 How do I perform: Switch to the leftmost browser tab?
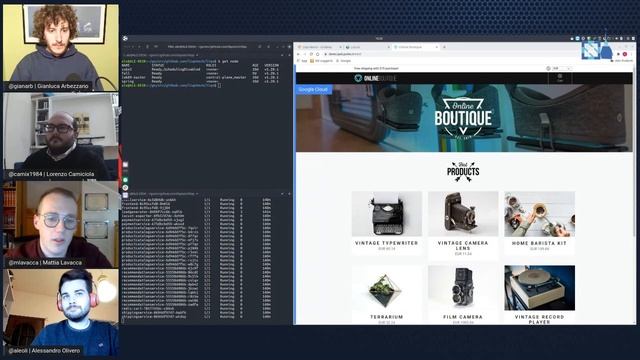320,47
